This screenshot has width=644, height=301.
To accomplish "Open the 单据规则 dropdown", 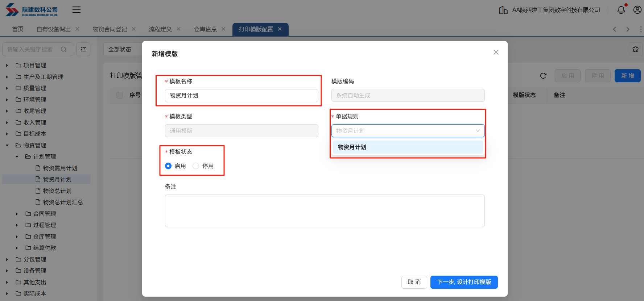I will coord(408,131).
